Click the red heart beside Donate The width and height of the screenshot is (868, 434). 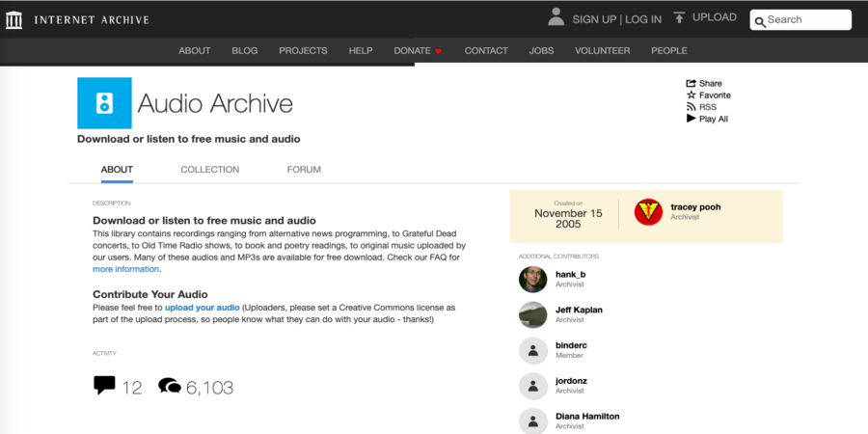pyautogui.click(x=439, y=51)
